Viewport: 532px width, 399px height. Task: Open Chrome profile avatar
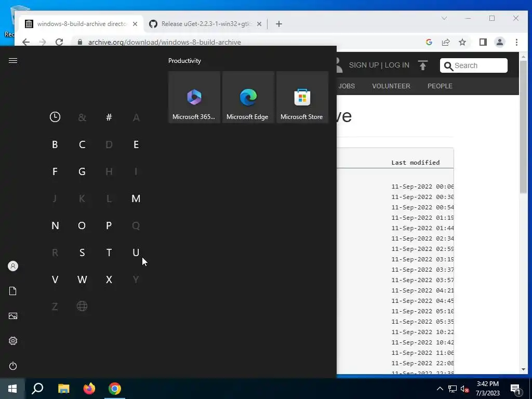coord(500,42)
